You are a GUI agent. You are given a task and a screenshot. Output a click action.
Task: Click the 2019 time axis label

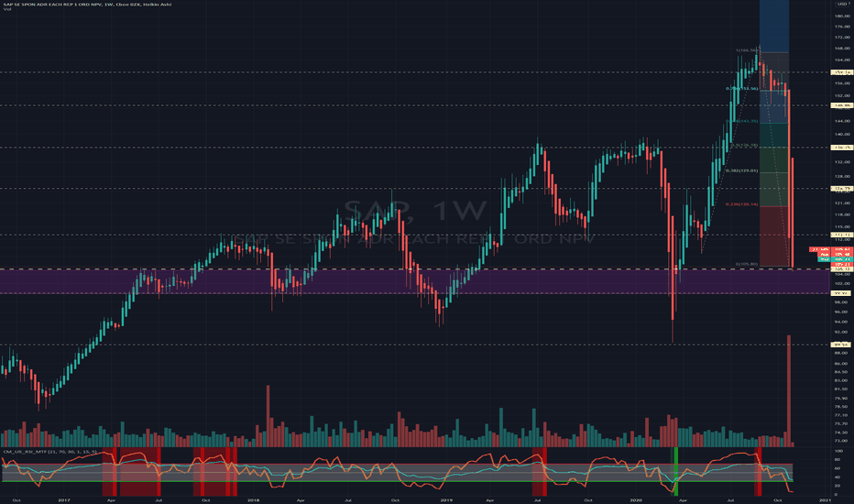point(446,499)
